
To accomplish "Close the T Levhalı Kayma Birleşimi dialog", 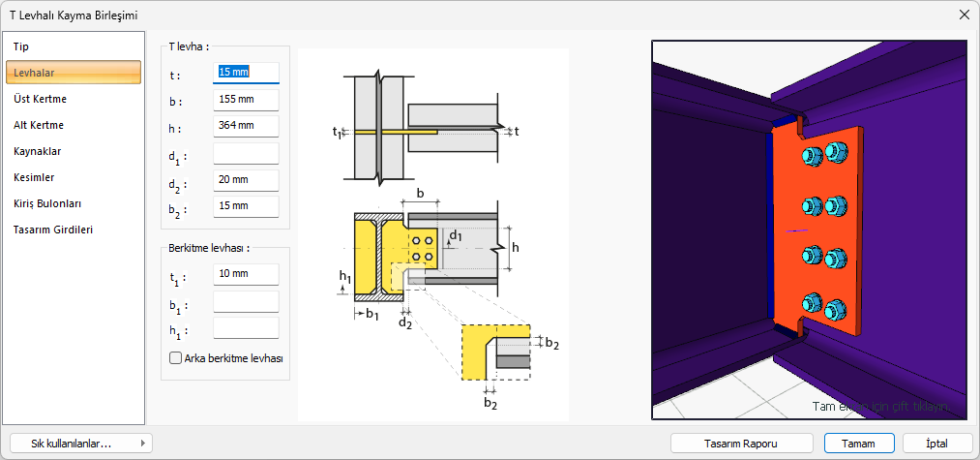I will click(964, 15).
